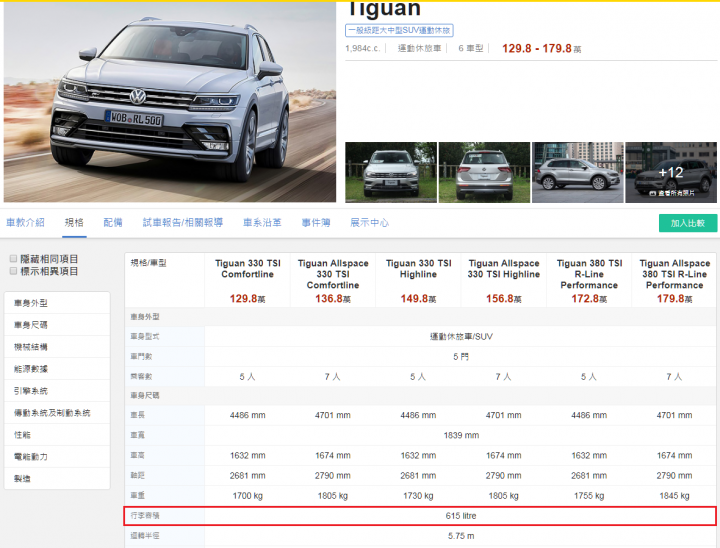
Task: Click the 行李容積 row label
Action: click(145, 516)
